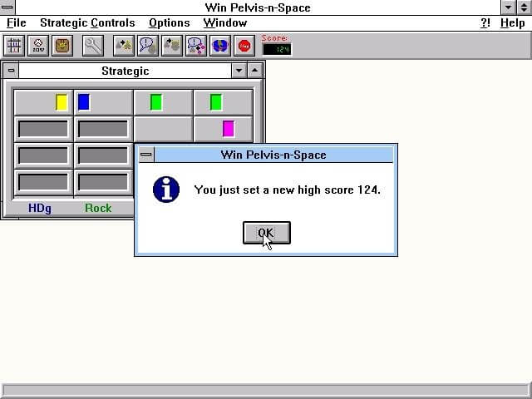Click the arrow-to-cat toolbar icon
Image resolution: width=532 pixels, height=399 pixels.
172,46
